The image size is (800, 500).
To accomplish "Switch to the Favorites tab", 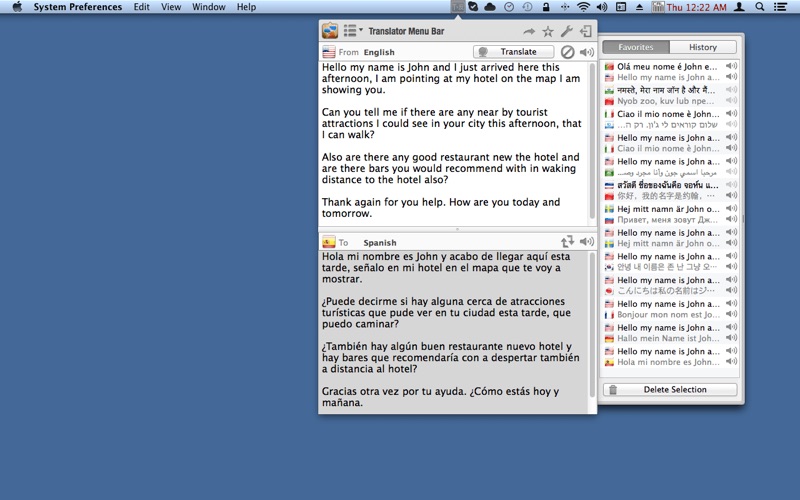I will [636, 47].
